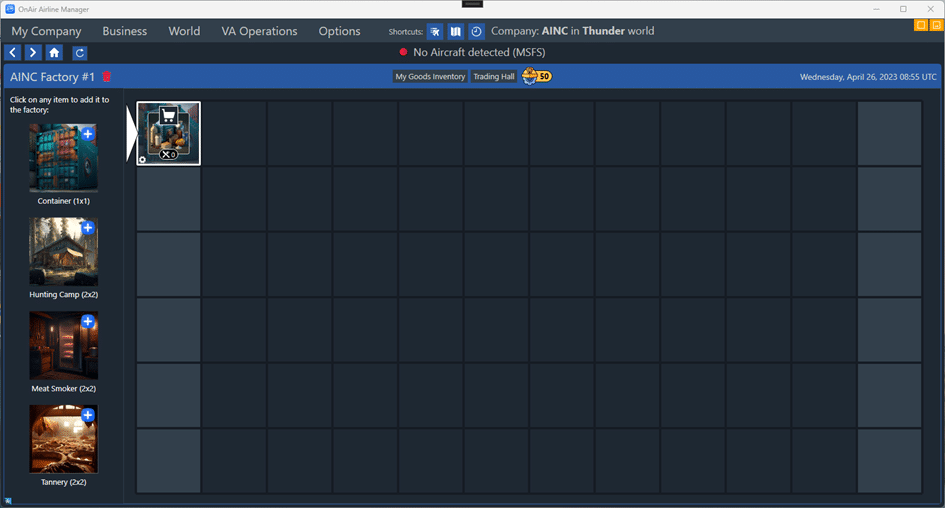Open the VA Operations menu
The image size is (945, 508).
tap(259, 31)
